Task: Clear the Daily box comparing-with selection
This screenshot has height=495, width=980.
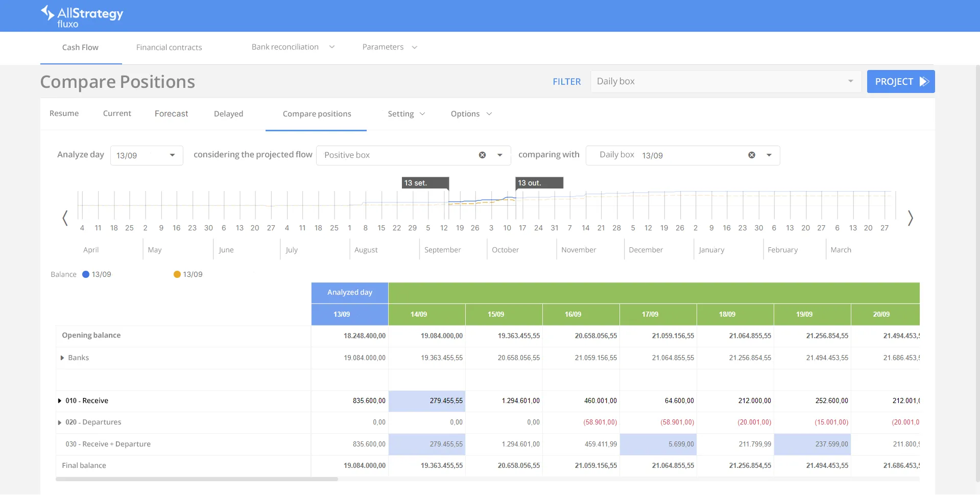Action: point(752,155)
